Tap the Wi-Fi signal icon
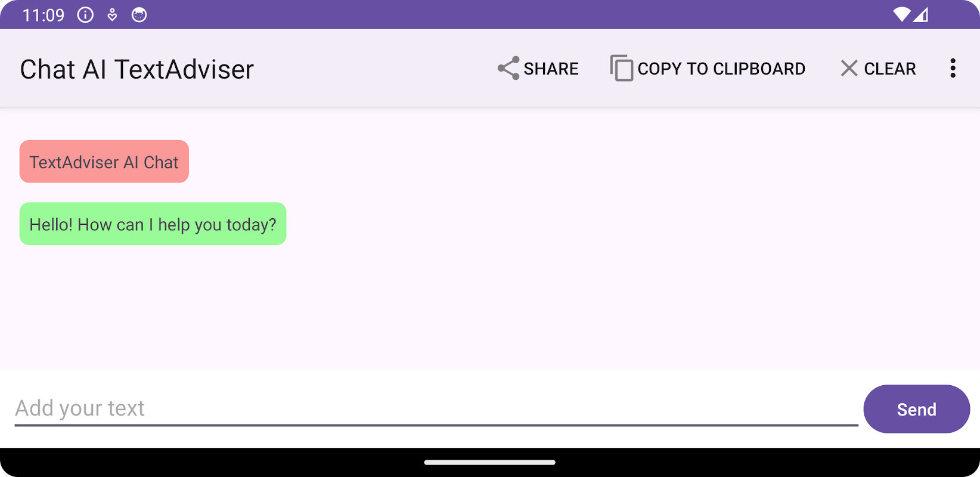 [902, 15]
